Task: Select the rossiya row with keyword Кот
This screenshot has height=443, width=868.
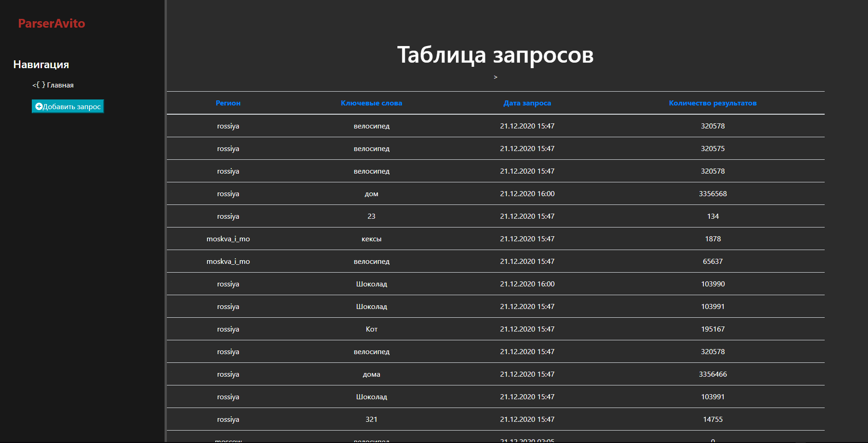Action: point(372,329)
